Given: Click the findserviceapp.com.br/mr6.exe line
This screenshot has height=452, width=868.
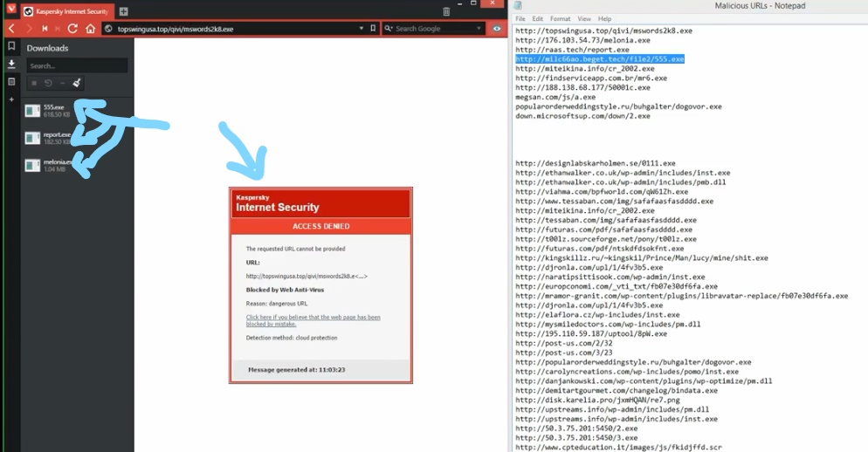Looking at the screenshot, I should click(x=591, y=78).
